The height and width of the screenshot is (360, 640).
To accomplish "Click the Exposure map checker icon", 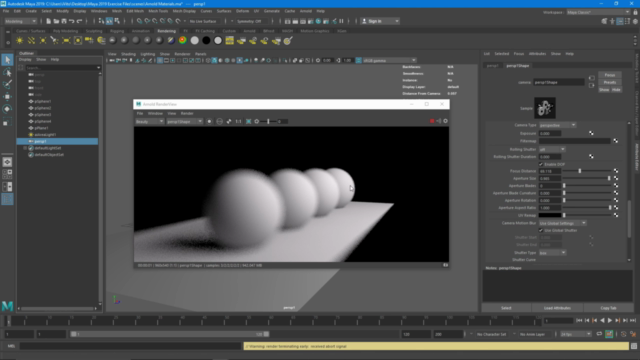I will pos(591,133).
